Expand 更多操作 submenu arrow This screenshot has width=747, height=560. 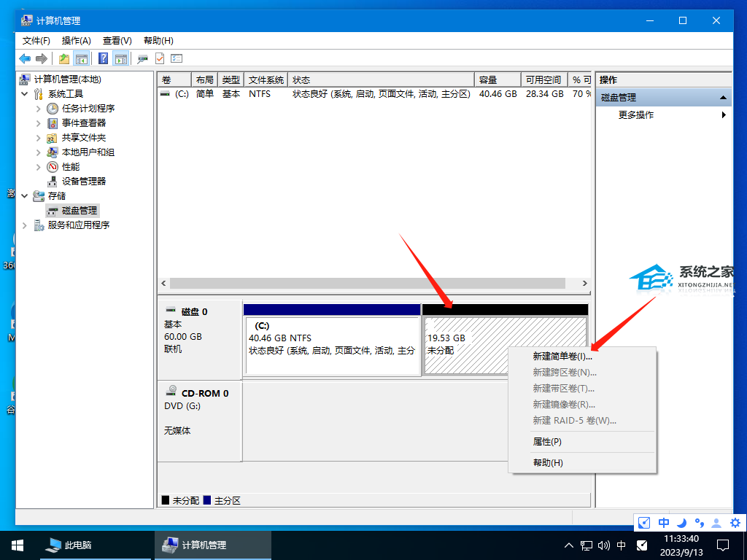(x=724, y=115)
